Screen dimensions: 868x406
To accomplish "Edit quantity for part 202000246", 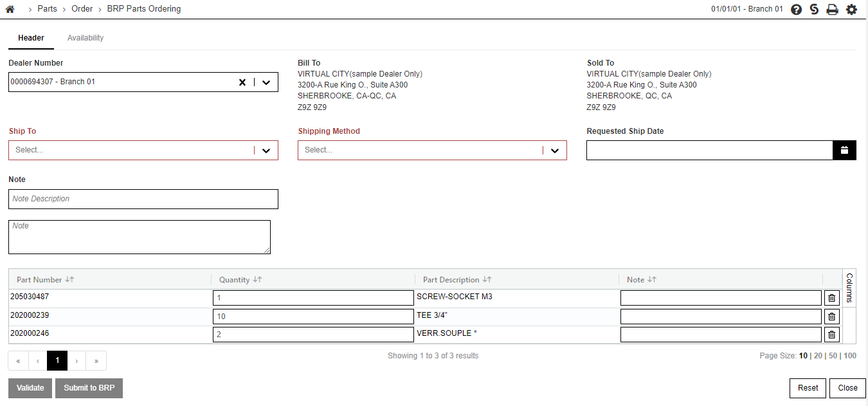I will [x=313, y=335].
